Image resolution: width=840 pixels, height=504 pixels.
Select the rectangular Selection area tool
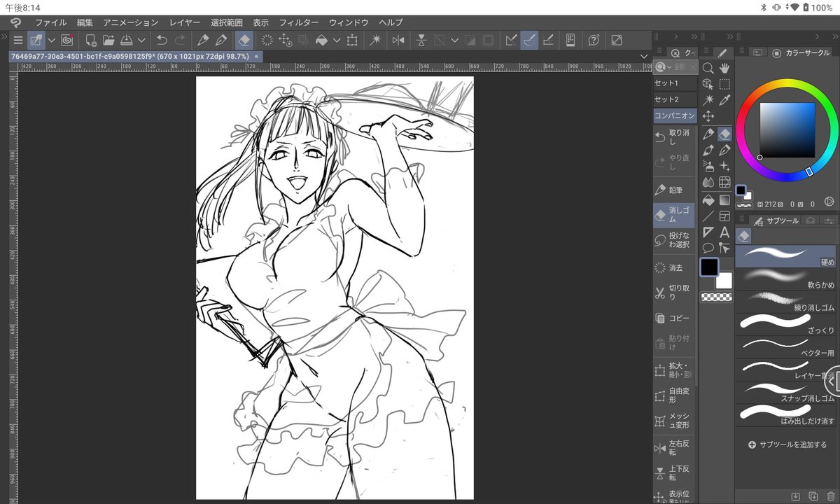pos(724,84)
